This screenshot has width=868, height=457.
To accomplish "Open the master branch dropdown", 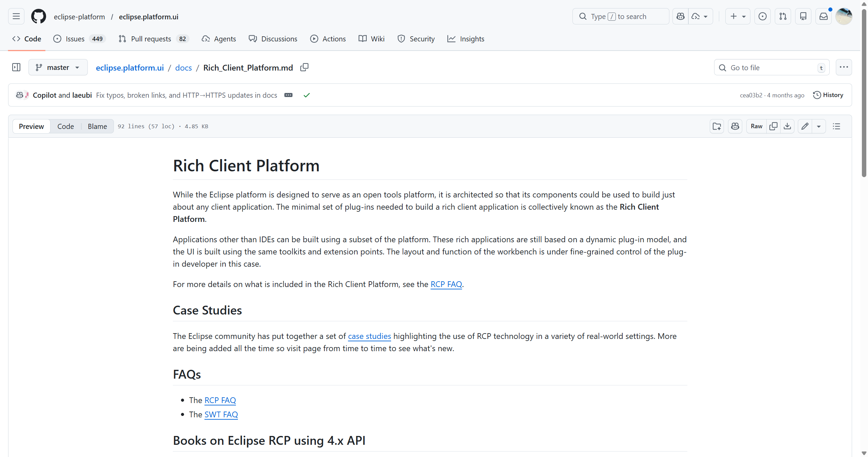I will [x=58, y=68].
